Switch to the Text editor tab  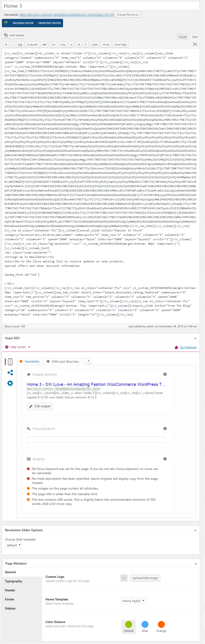(195, 37)
